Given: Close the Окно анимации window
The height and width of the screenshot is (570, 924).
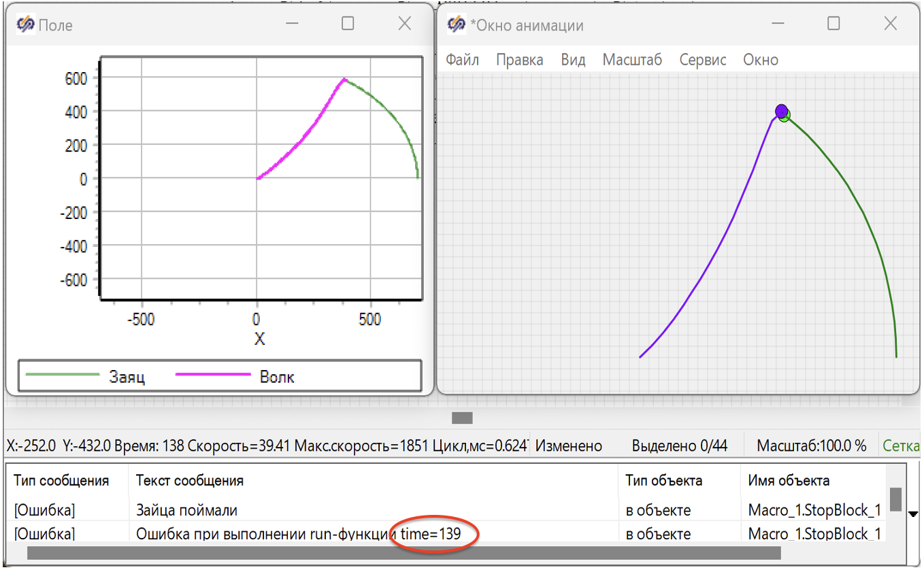Looking at the screenshot, I should click(891, 24).
